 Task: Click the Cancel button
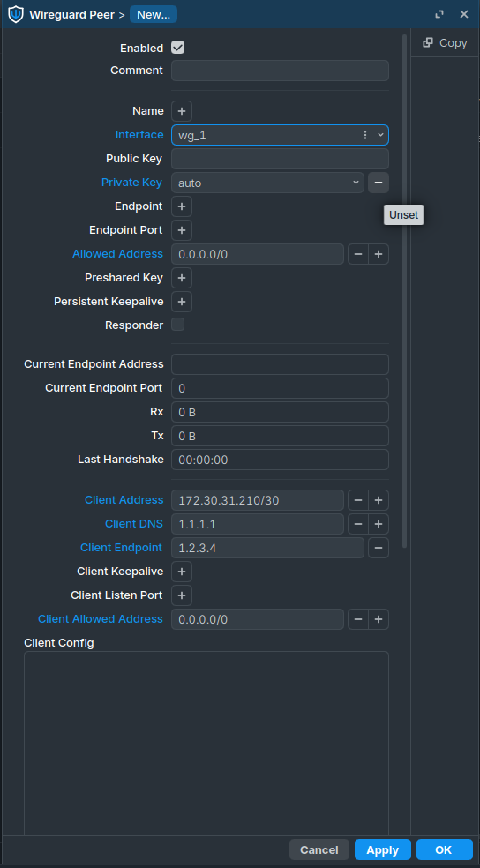[319, 849]
